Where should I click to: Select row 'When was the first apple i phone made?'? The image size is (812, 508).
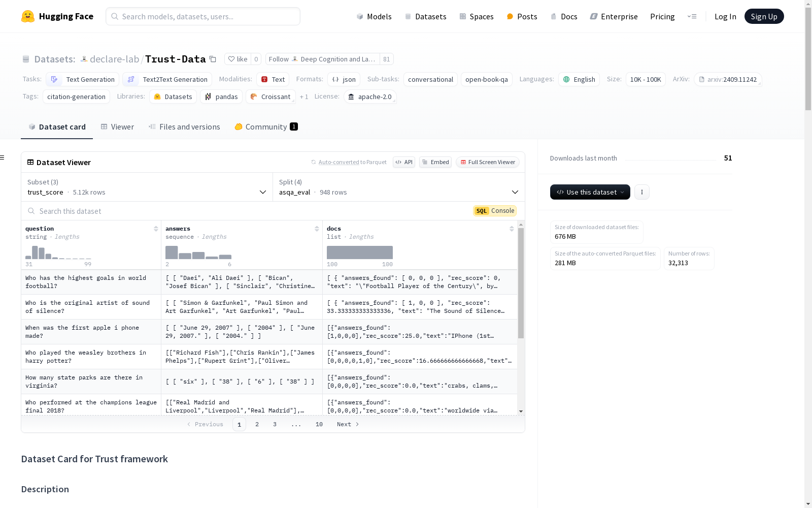coord(269,332)
